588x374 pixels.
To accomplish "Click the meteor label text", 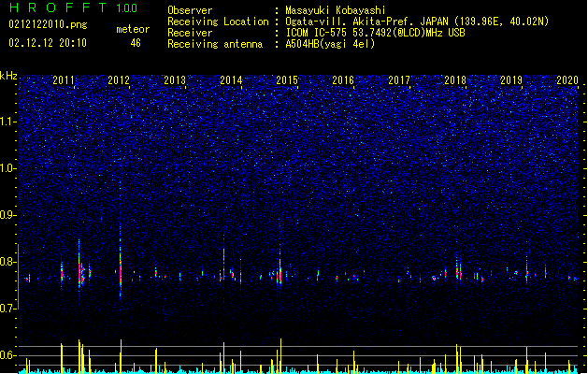I will [133, 29].
